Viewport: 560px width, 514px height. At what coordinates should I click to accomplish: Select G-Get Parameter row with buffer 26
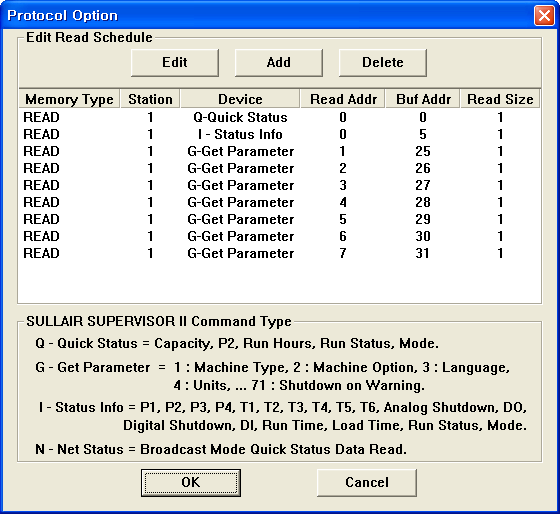[x=280, y=168]
